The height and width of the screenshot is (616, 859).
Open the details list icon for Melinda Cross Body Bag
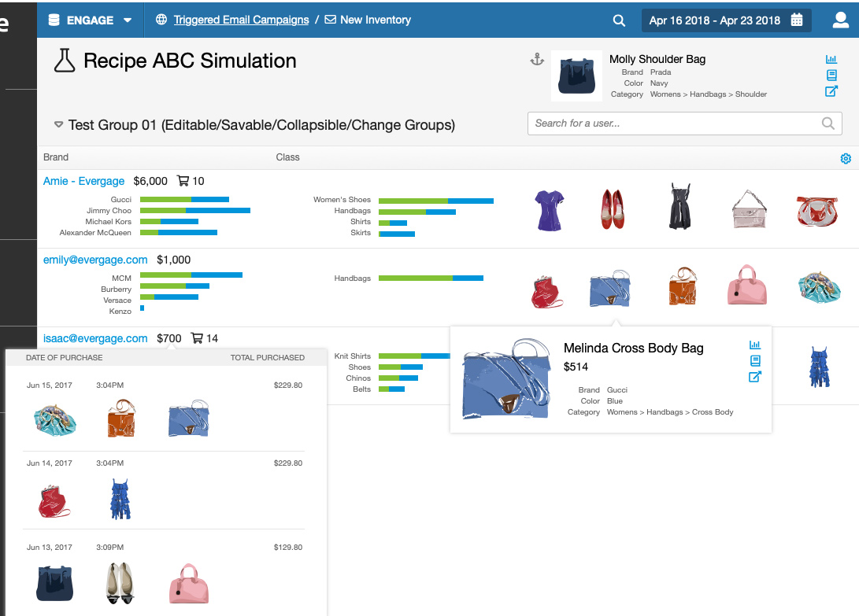(755, 361)
